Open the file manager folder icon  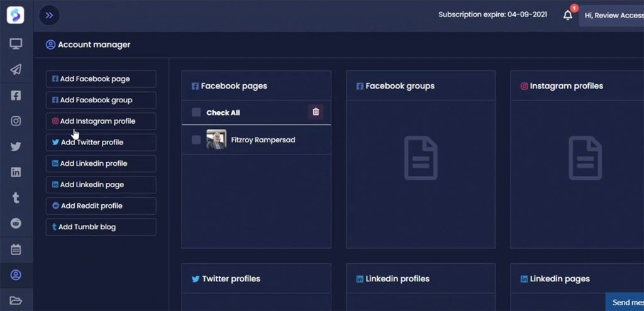pos(16,301)
